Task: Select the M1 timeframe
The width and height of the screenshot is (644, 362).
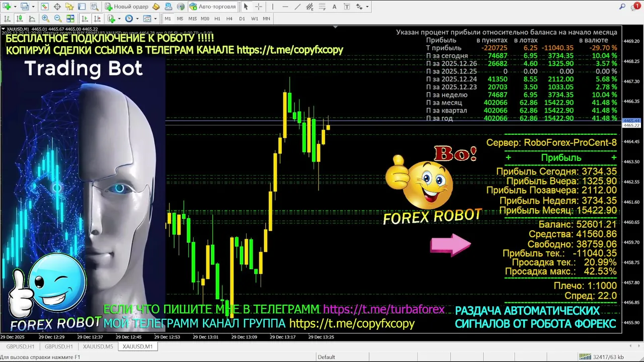Action: pyautogui.click(x=168, y=19)
